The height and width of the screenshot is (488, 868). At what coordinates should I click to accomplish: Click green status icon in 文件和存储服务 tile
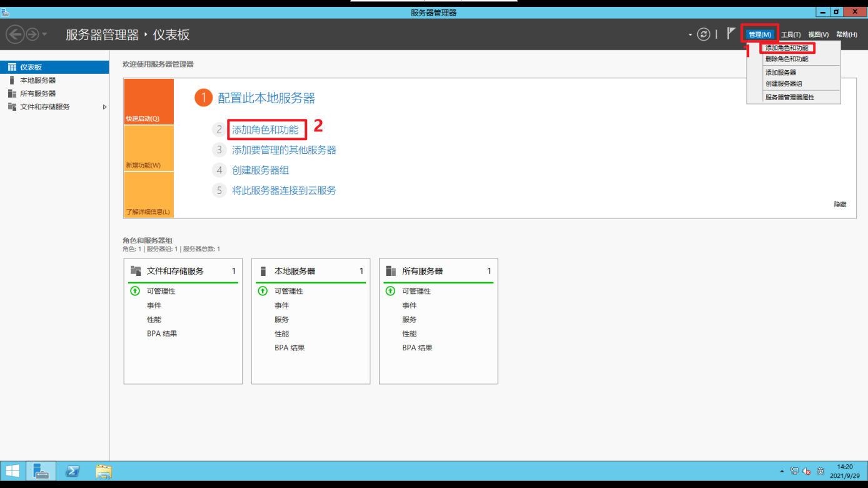(x=135, y=291)
